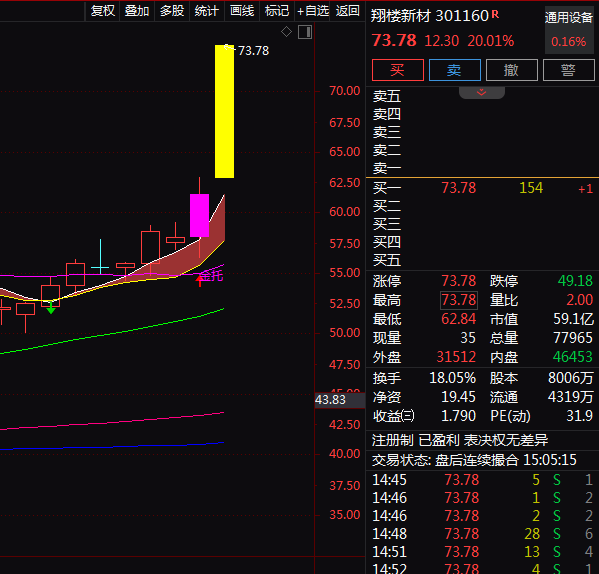Viewport: 599px width, 574px height.
Task: Click the yellow limit-up candlestick
Action: click(x=224, y=111)
